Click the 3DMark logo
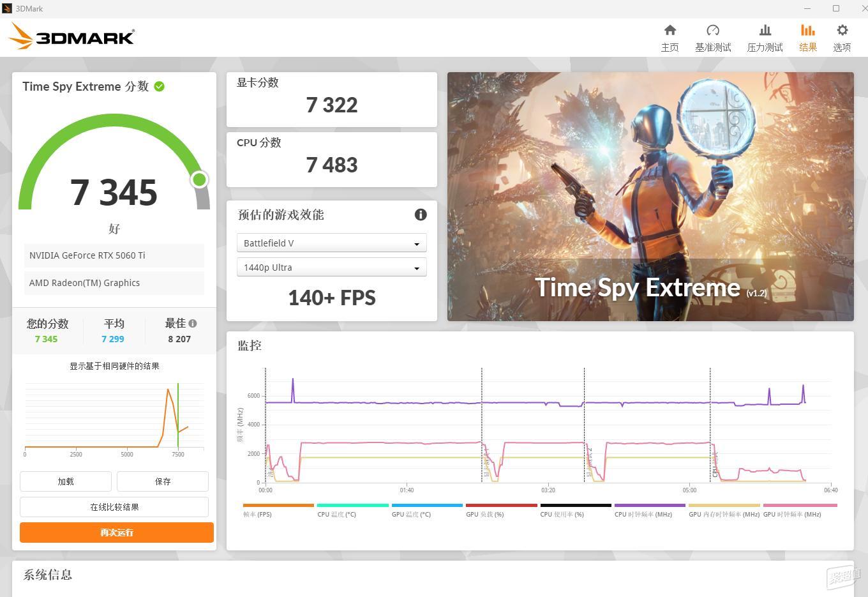The width and height of the screenshot is (868, 597). click(71, 36)
